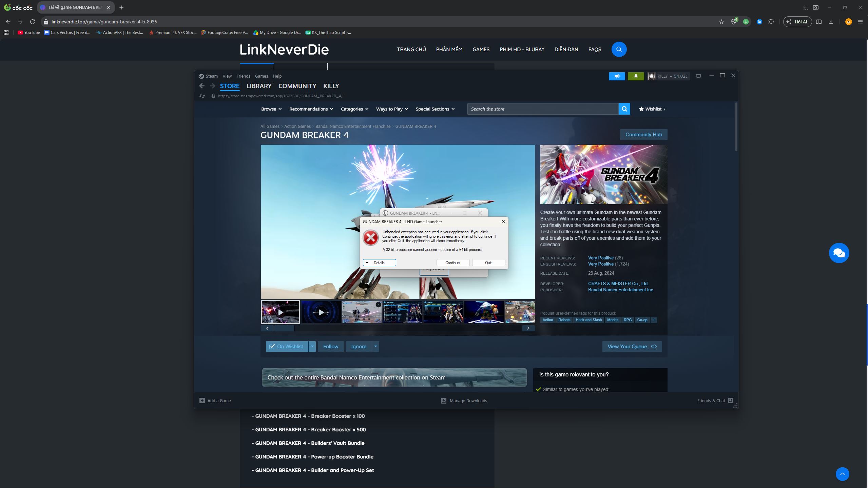Click the PHẦN MỀM website nav link
868x488 pixels.
point(449,50)
